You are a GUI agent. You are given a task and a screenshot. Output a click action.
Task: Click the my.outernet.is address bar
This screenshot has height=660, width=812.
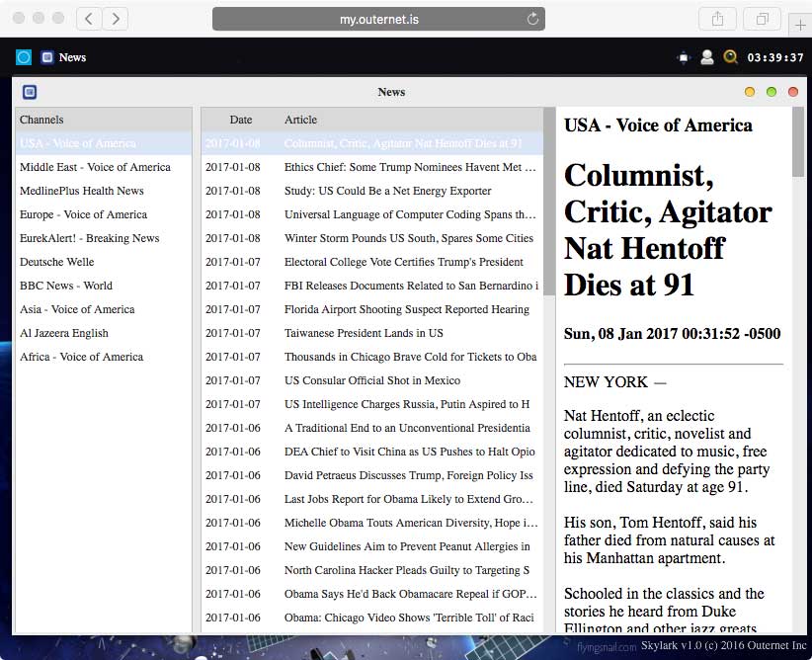pos(378,19)
